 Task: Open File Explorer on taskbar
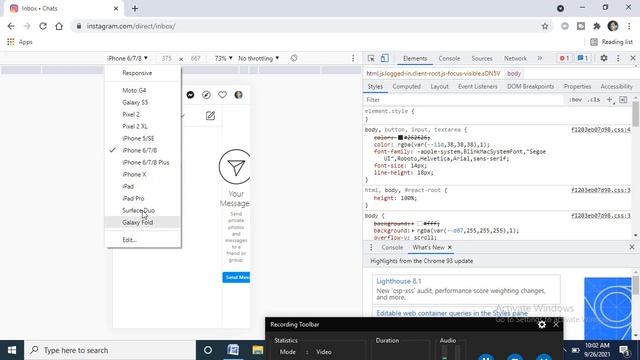258,350
